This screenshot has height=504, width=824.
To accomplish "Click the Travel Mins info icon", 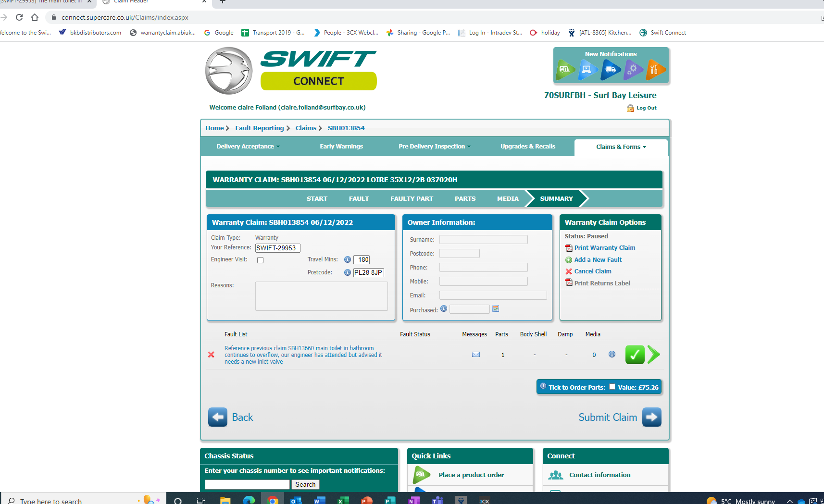I will (x=348, y=259).
